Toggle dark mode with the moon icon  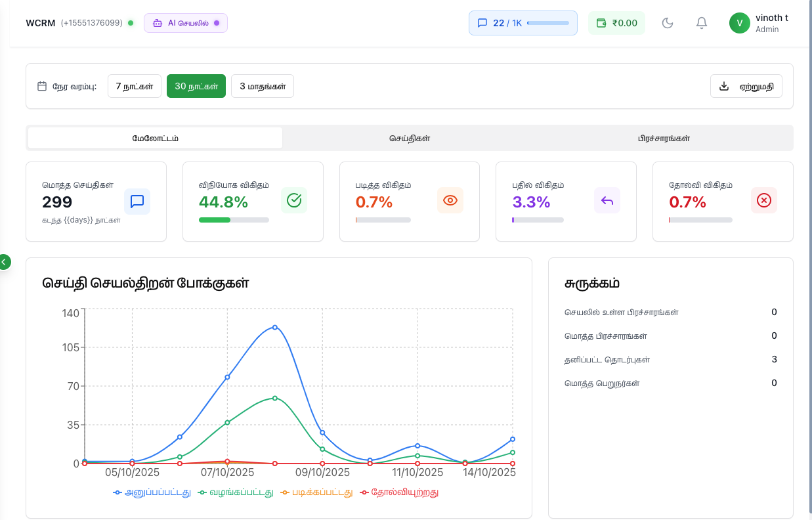668,23
